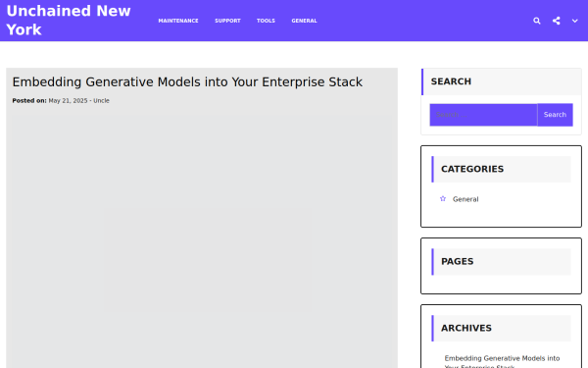Open the General category link

pos(465,199)
